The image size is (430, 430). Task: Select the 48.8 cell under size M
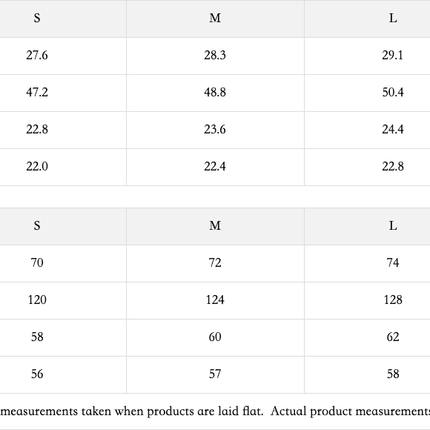215,92
